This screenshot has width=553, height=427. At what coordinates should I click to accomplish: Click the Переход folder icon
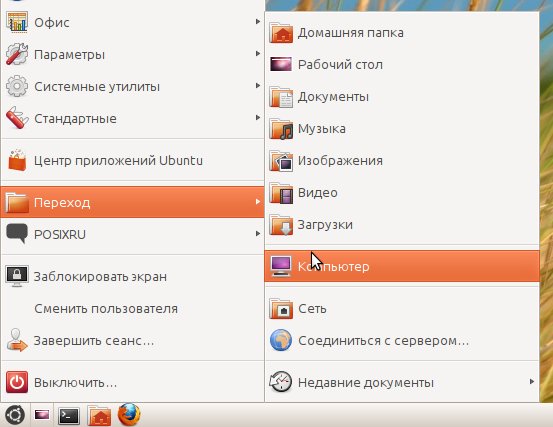pos(17,202)
